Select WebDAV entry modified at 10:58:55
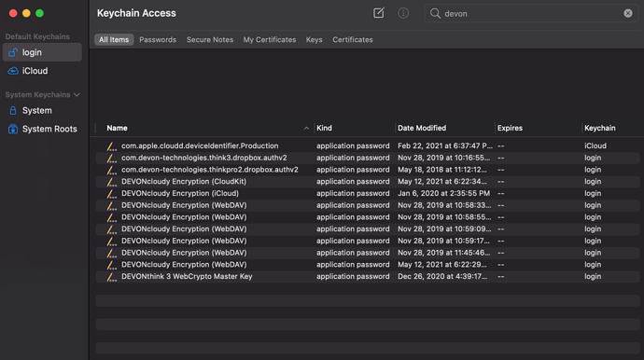 coord(368,217)
